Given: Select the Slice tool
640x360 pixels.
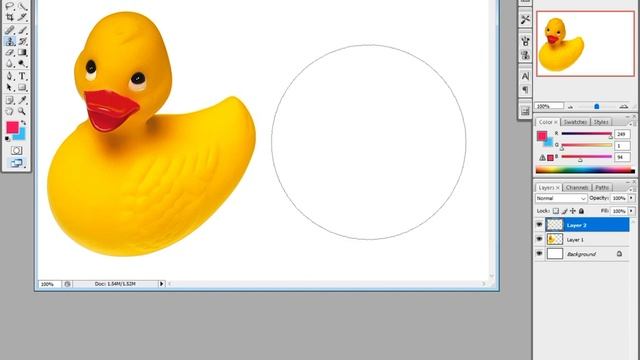Looking at the screenshot, I should pyautogui.click(x=22, y=17).
